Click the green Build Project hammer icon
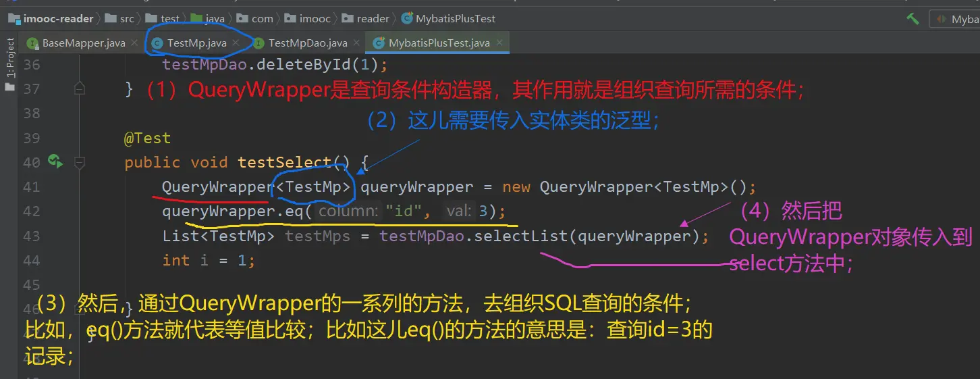 click(x=913, y=19)
